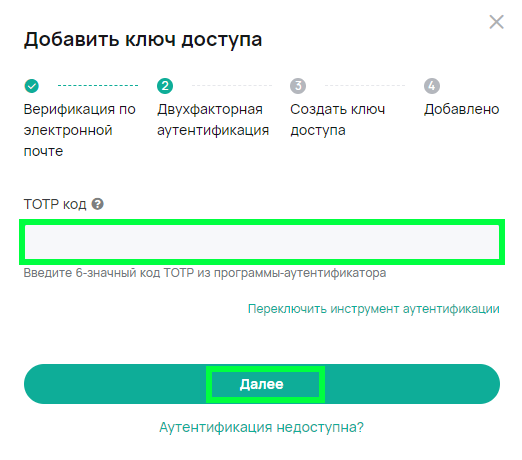Click the Введите 6-значный код hint text
The height and width of the screenshot is (460, 522).
click(205, 273)
